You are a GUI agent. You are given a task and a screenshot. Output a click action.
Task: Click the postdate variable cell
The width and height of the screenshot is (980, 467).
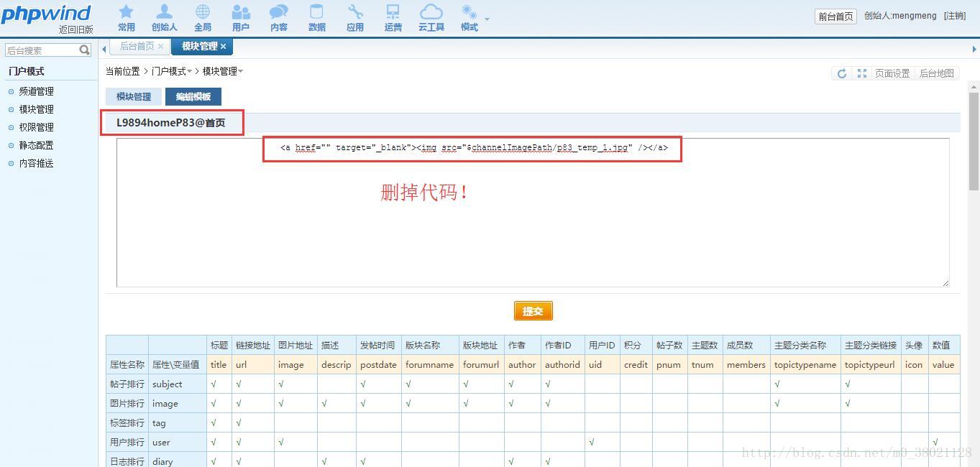tap(378, 365)
